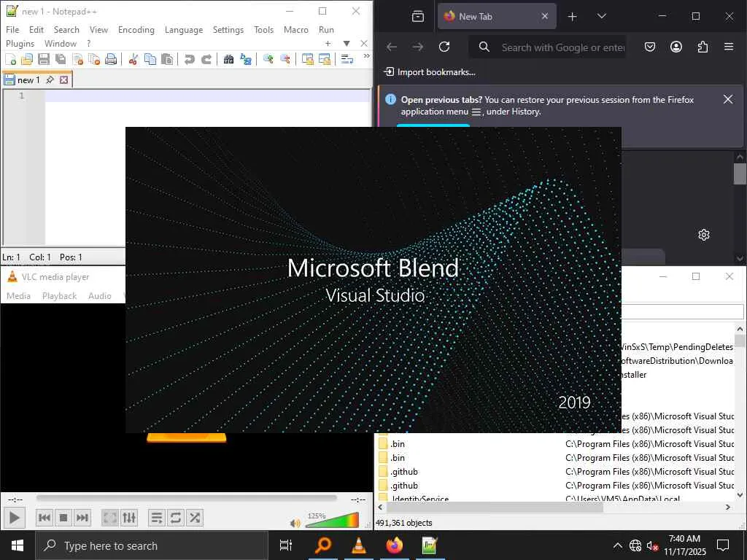Screen dimensions: 747x560
Task: Show hidden system tray icons
Action: [x=617, y=545]
